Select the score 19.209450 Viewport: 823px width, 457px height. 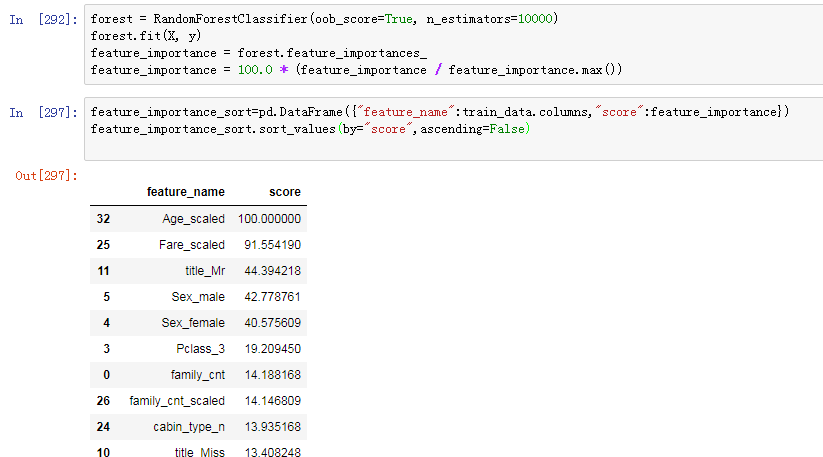pyautogui.click(x=272, y=349)
